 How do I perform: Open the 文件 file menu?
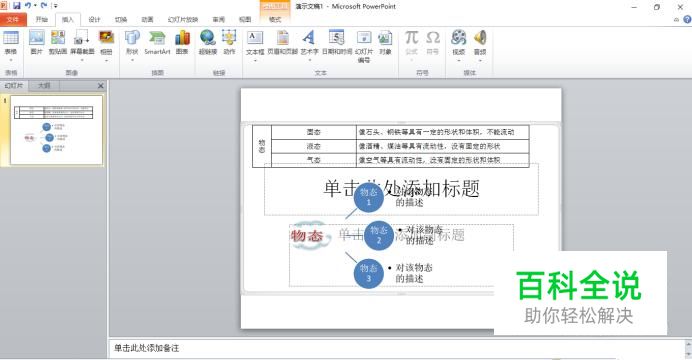click(x=13, y=19)
